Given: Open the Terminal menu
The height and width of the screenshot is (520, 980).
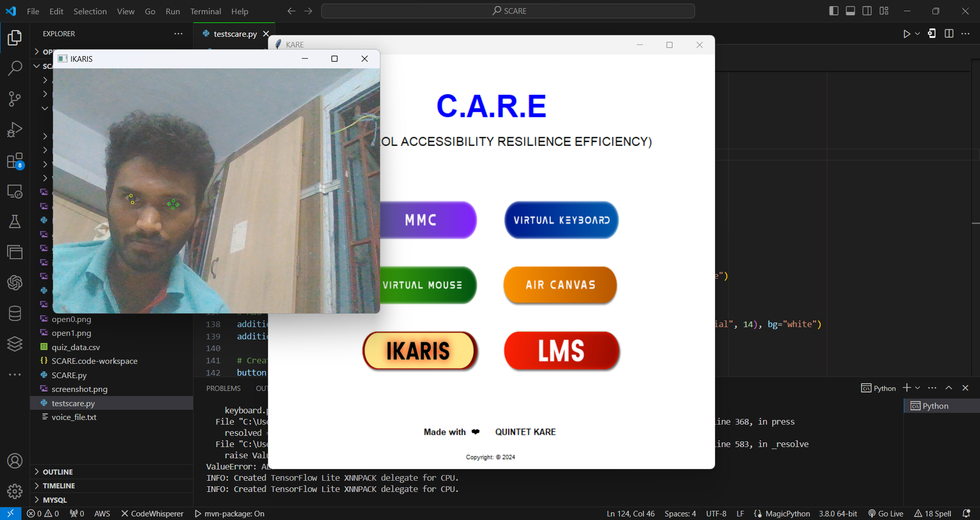Looking at the screenshot, I should click(205, 11).
